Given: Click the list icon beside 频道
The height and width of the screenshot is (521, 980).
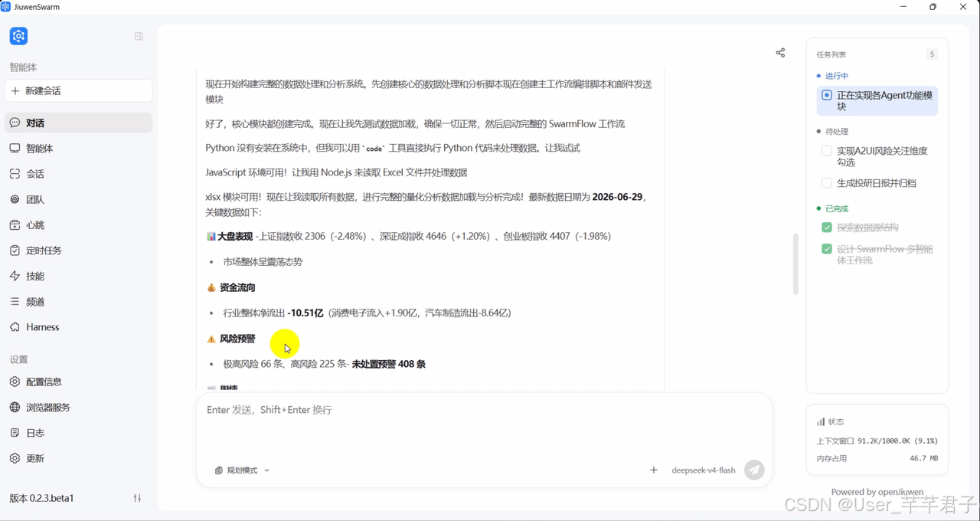Looking at the screenshot, I should pyautogui.click(x=15, y=302).
